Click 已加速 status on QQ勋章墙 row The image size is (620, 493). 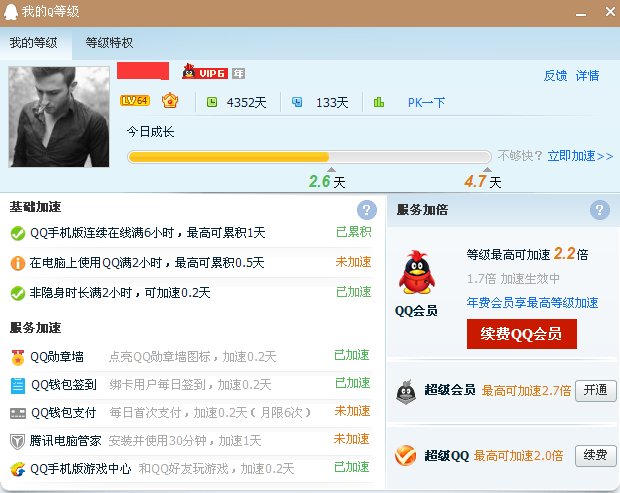pos(352,355)
